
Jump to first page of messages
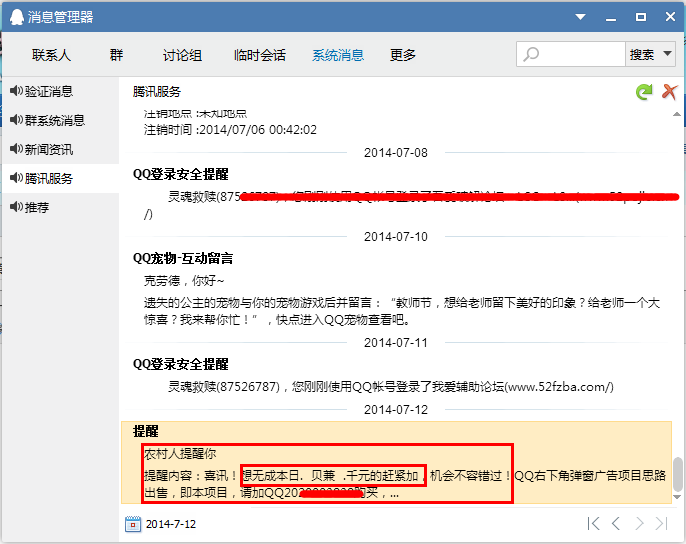pos(594,523)
